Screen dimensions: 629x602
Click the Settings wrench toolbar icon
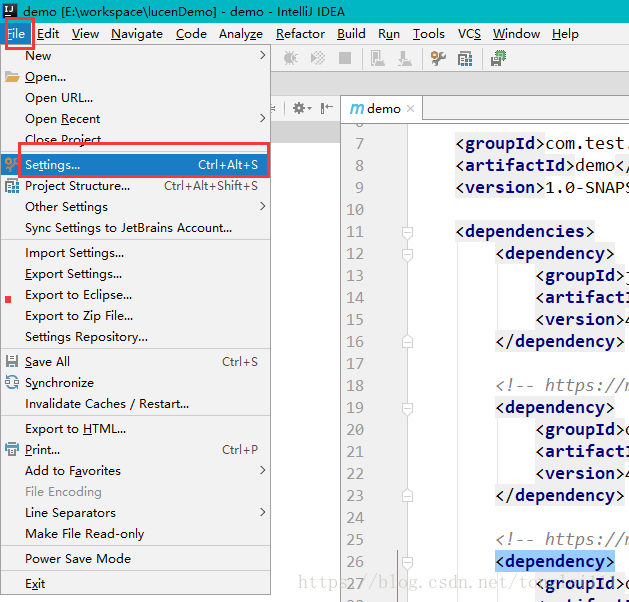(x=438, y=59)
